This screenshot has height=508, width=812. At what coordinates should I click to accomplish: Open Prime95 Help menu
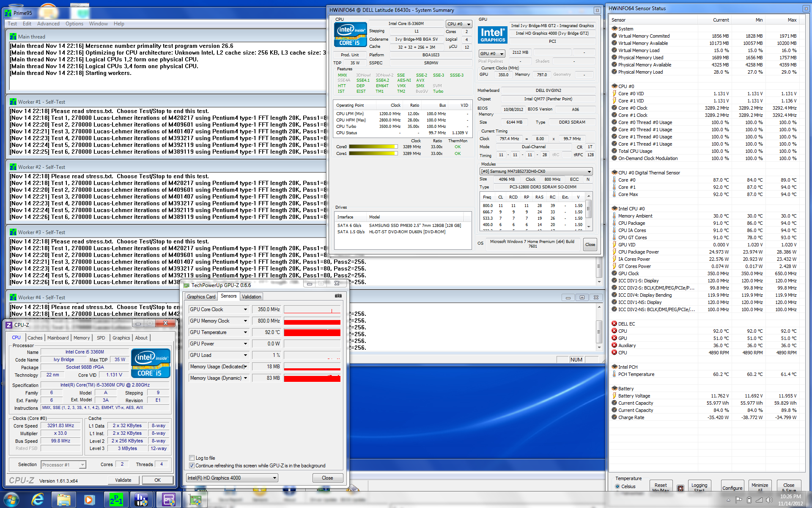coord(119,24)
